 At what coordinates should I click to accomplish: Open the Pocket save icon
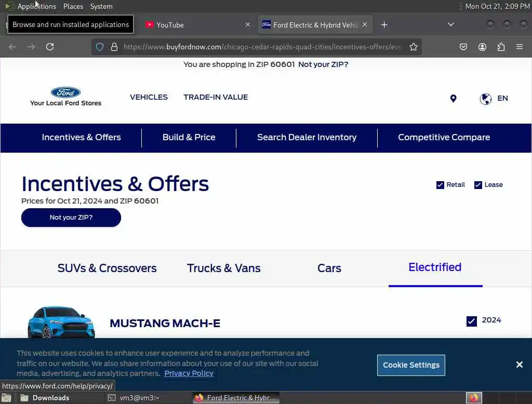(x=463, y=47)
